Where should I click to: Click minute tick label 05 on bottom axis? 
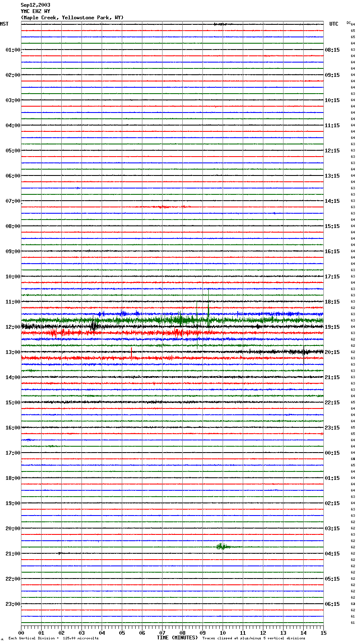click(x=122, y=633)
